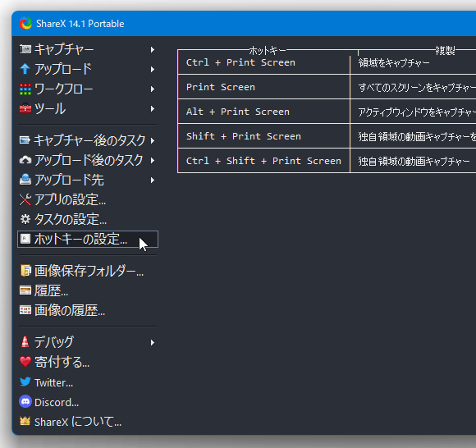Click the crown icon for ShareX について
This screenshot has width=476, height=448.
(25, 421)
